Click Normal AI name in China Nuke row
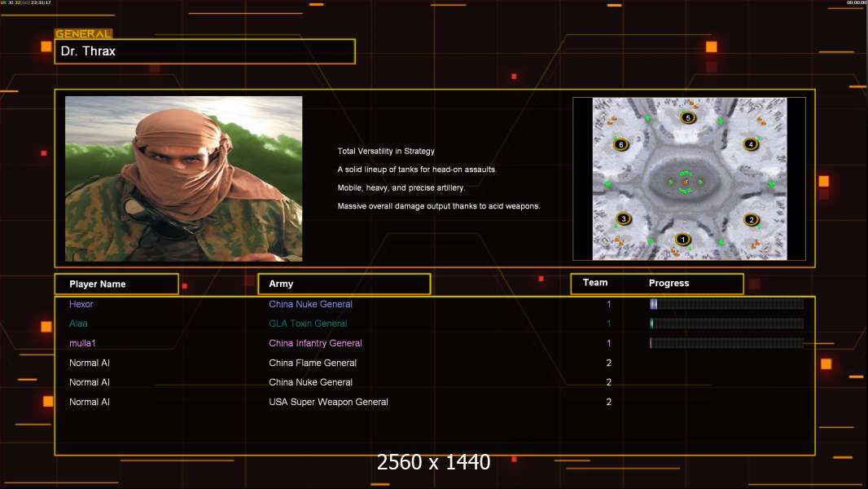The image size is (868, 489). pyautogui.click(x=89, y=382)
